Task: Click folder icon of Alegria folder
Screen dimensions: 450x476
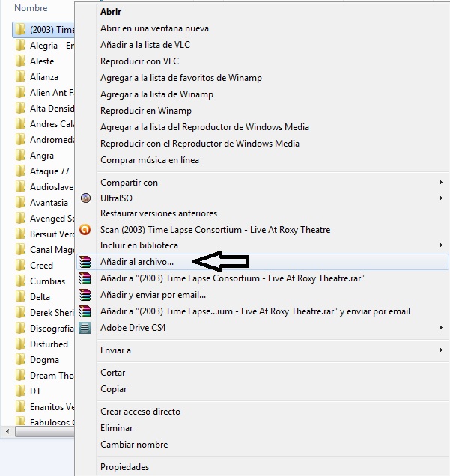Action: [x=20, y=46]
